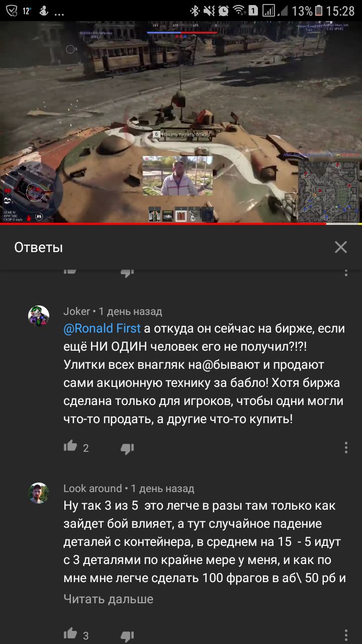Open the @Ronald First mention link
Screen dimensions: 362x644
tap(102, 329)
